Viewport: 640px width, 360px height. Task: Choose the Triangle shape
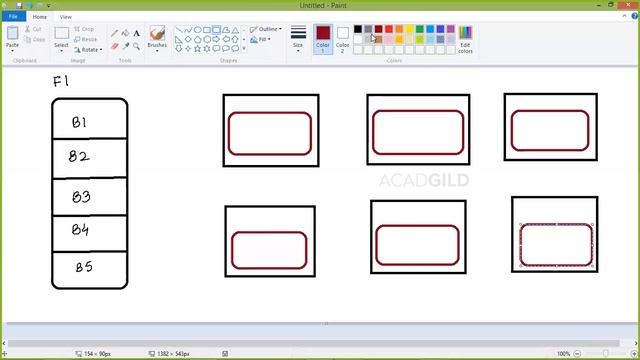point(235,30)
